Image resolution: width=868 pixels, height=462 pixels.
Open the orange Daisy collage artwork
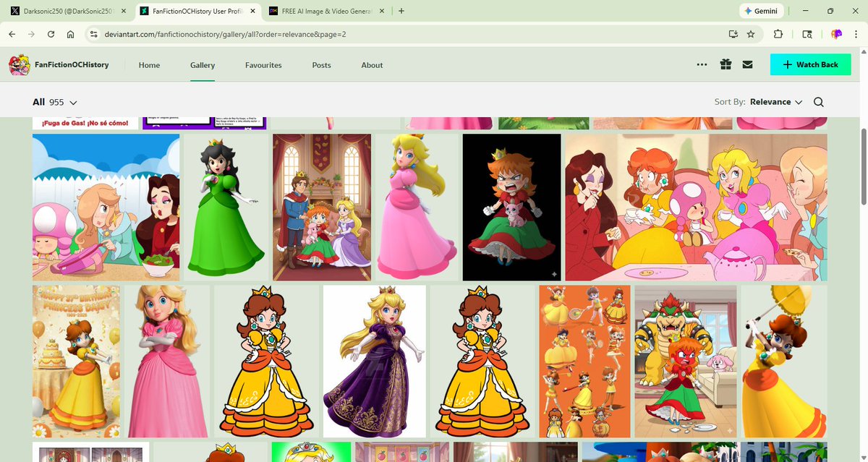(584, 362)
